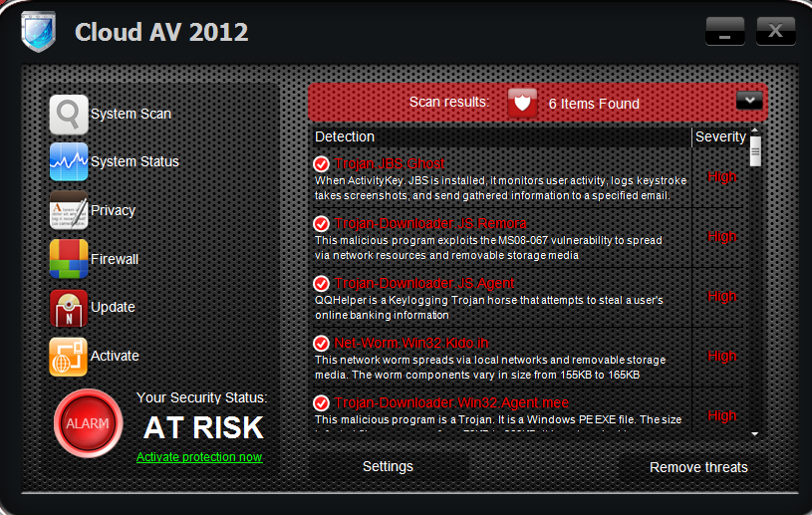
Task: Click the Severity column header
Action: pyautogui.click(x=720, y=136)
